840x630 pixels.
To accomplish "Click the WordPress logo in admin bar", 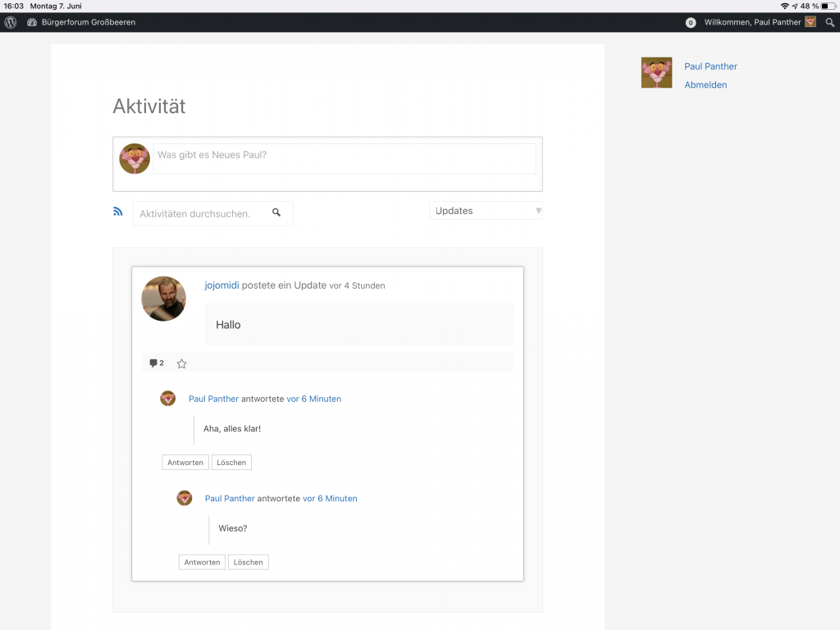I will 11,22.
